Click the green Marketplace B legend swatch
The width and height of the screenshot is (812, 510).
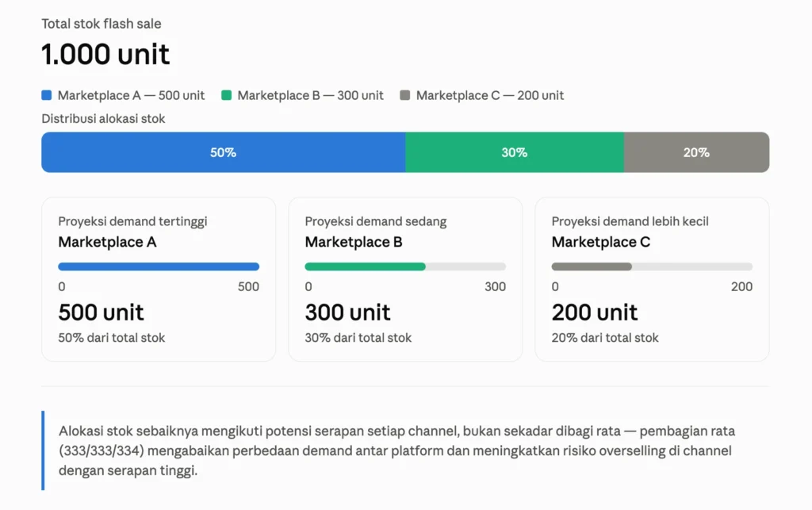pos(226,95)
